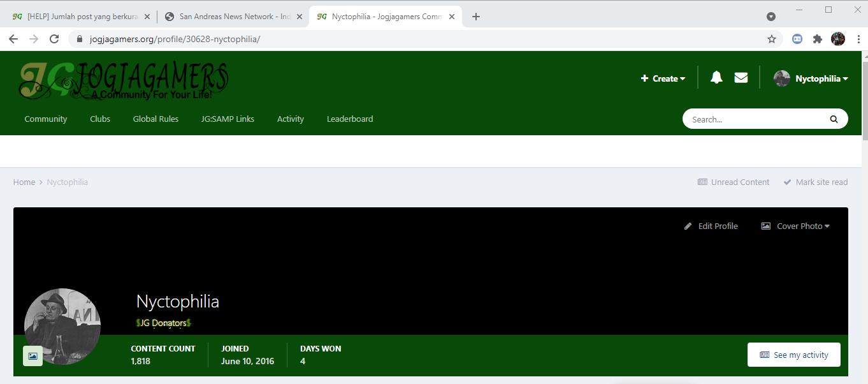Click Mark site read
The height and width of the screenshot is (384, 868).
tap(816, 182)
